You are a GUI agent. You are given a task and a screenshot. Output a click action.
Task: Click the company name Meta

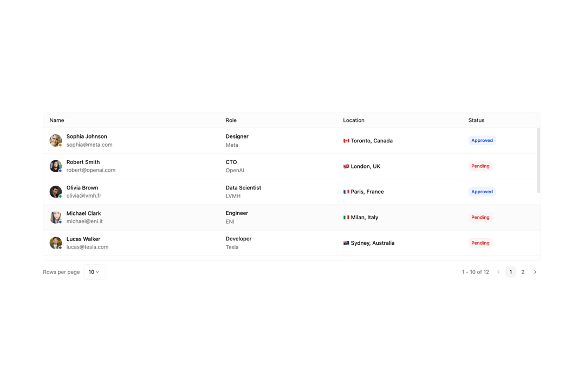[x=232, y=145]
